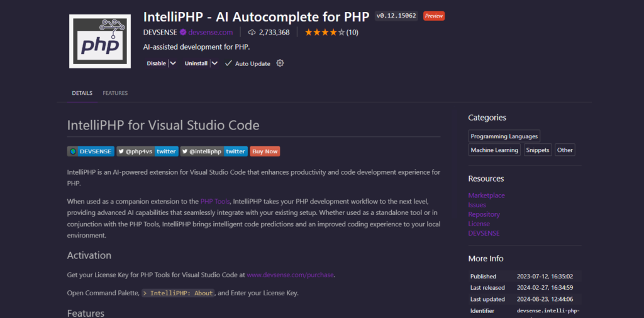644x318 pixels.
Task: Click the rating count (10)
Action: click(352, 32)
